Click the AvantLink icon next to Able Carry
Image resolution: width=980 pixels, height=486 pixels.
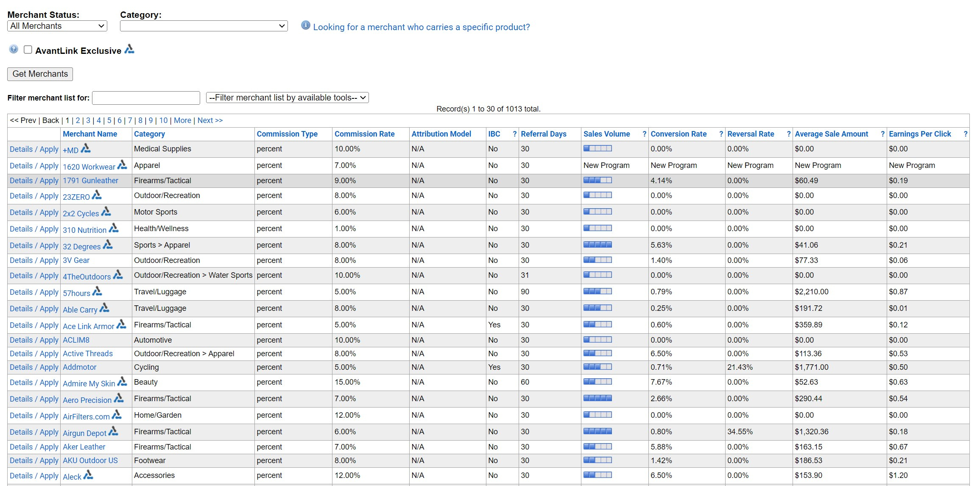[x=104, y=307]
